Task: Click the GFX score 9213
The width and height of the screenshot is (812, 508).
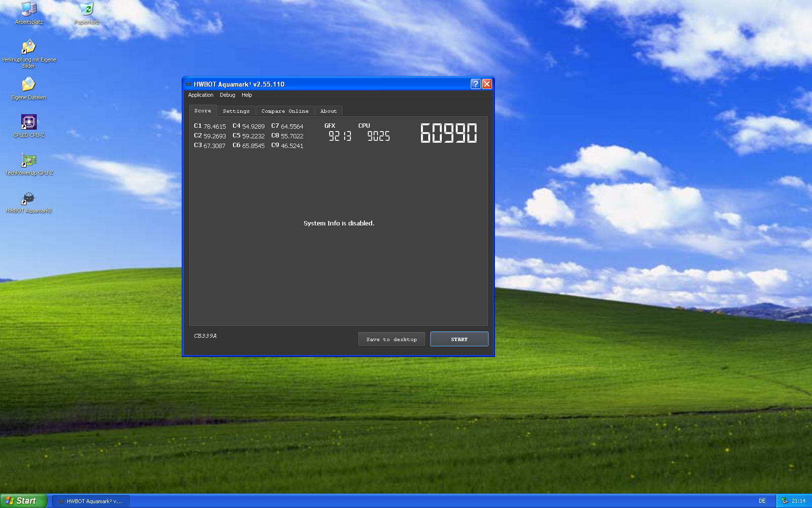Action: (340, 136)
